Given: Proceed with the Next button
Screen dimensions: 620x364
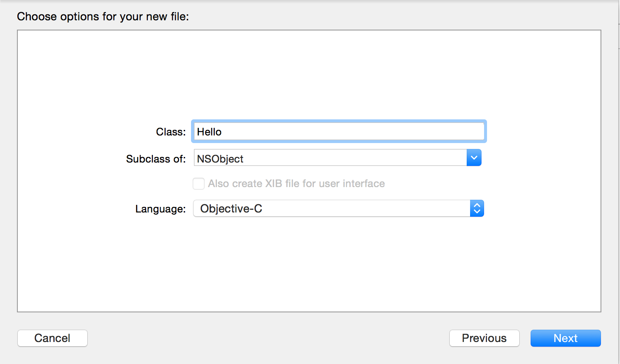Looking at the screenshot, I should [565, 338].
